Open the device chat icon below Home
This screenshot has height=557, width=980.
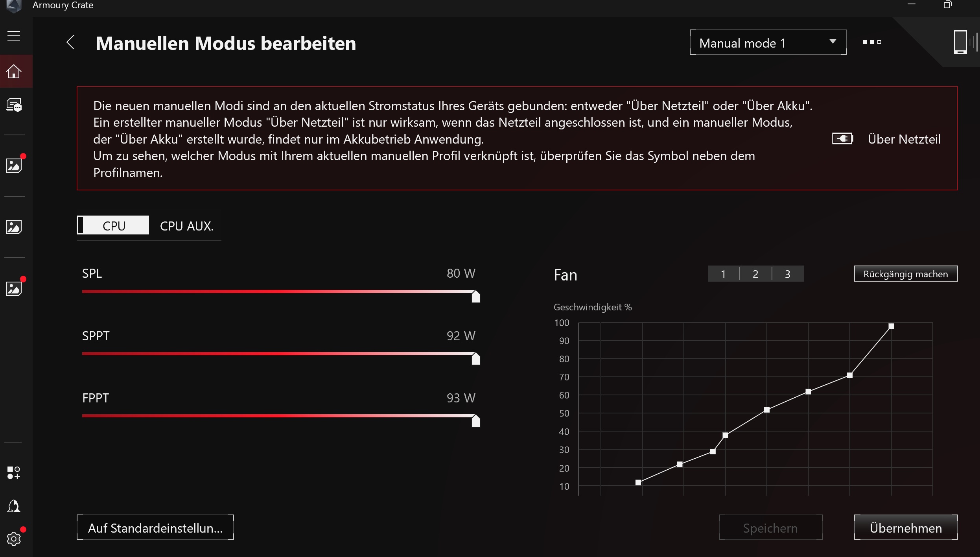point(14,105)
